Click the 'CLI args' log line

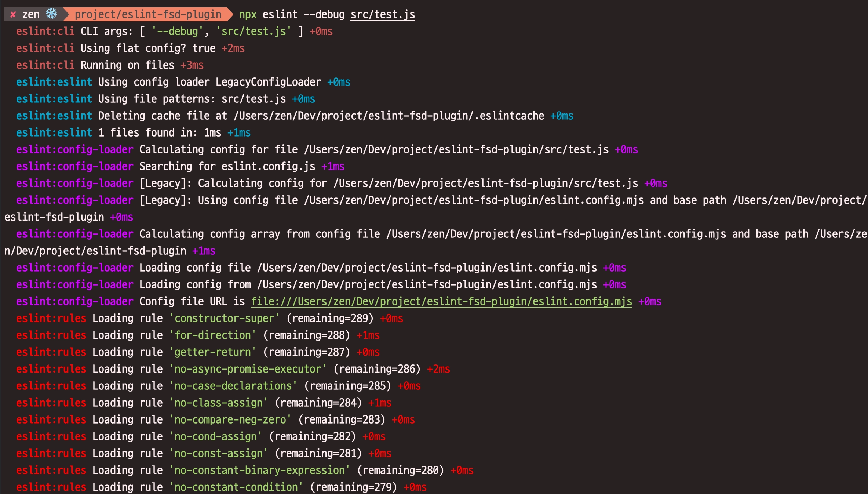click(174, 32)
